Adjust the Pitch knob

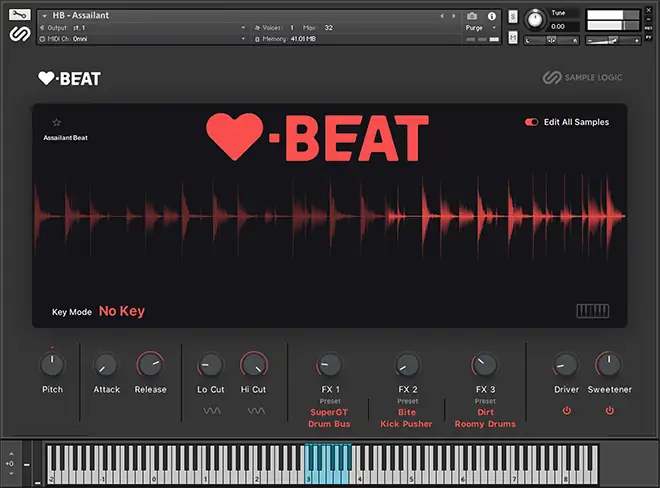point(52,365)
